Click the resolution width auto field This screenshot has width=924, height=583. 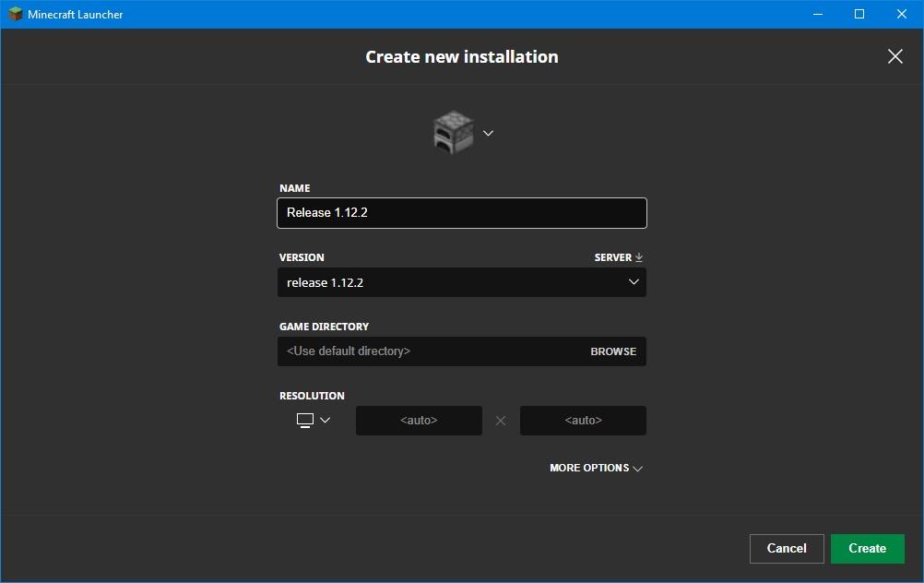click(419, 421)
